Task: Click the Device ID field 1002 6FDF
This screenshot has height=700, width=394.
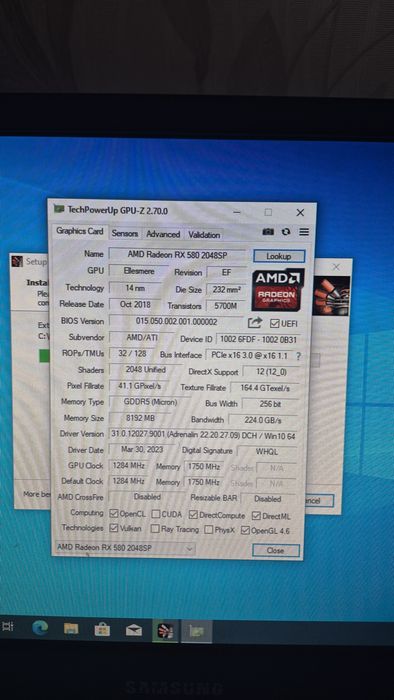Action: [259, 339]
